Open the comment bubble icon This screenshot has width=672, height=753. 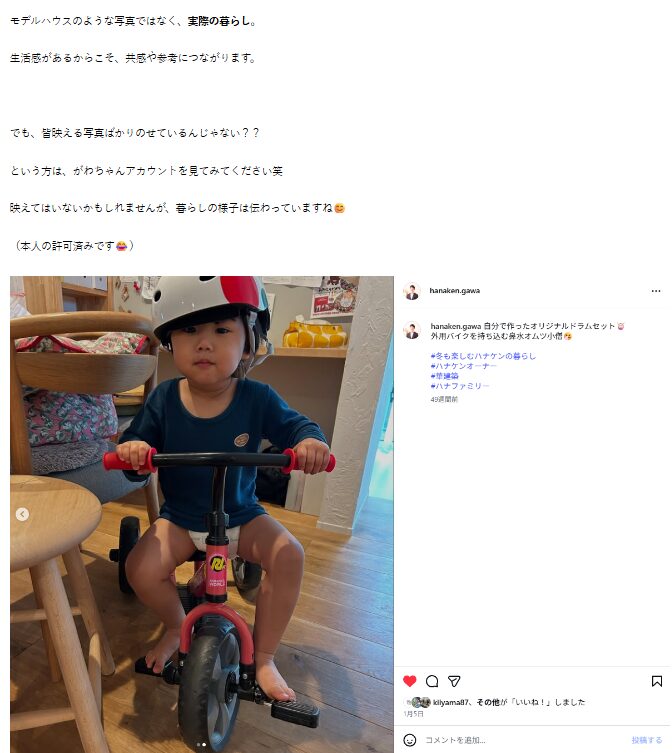432,681
